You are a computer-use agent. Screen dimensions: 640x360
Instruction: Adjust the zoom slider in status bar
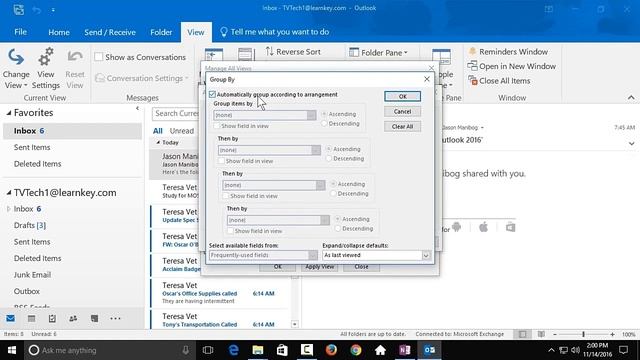(x=583, y=334)
